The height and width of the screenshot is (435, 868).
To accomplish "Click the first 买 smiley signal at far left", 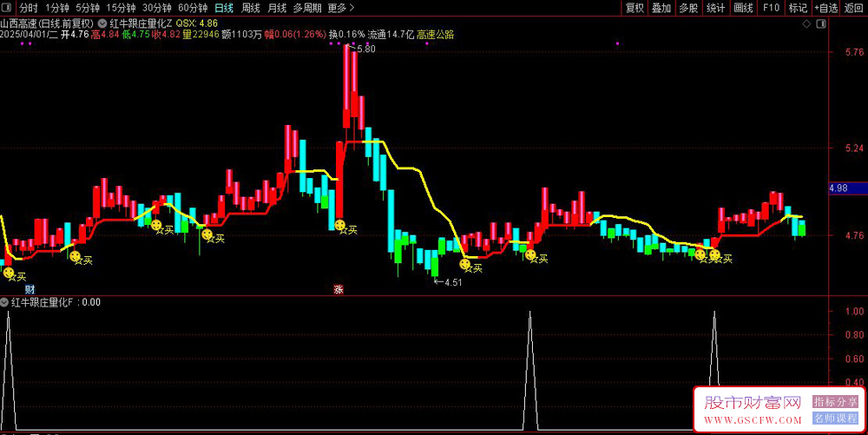I will (9, 273).
